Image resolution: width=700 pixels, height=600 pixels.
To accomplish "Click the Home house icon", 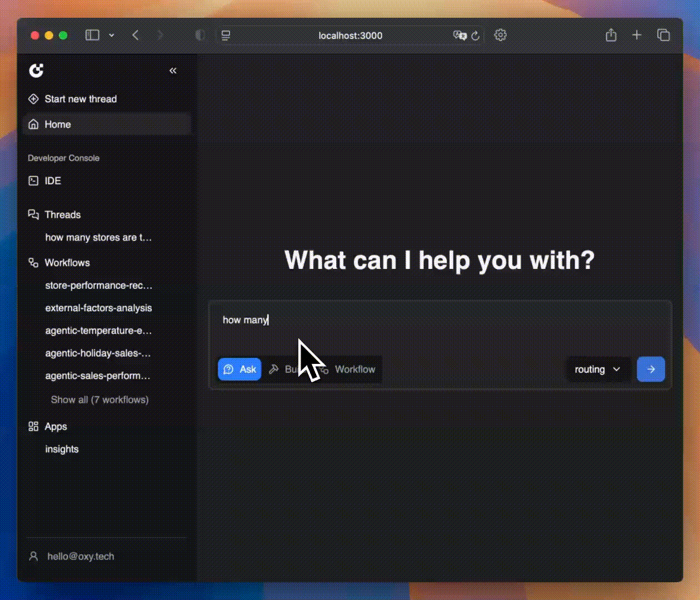I will point(33,124).
